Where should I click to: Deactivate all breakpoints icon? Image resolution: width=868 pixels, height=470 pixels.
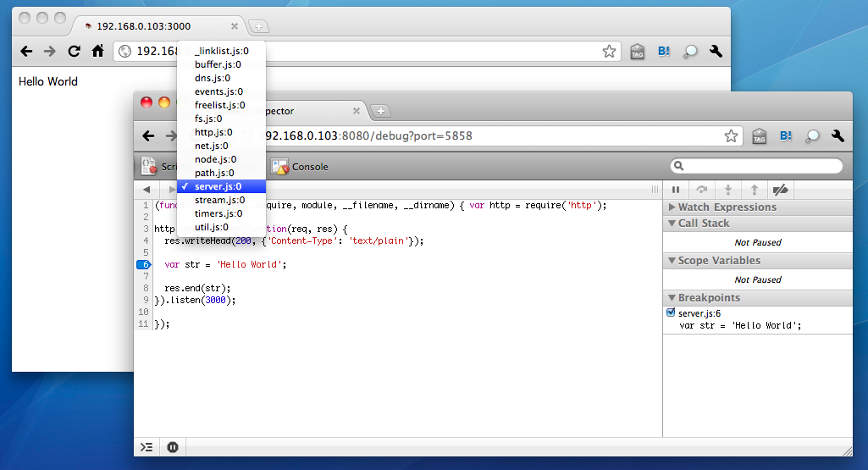click(781, 190)
